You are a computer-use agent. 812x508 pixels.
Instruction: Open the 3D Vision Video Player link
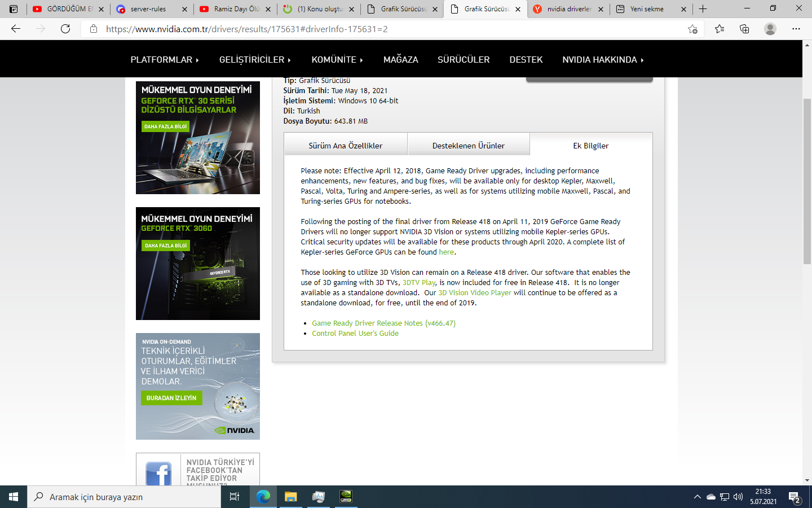[x=475, y=292]
